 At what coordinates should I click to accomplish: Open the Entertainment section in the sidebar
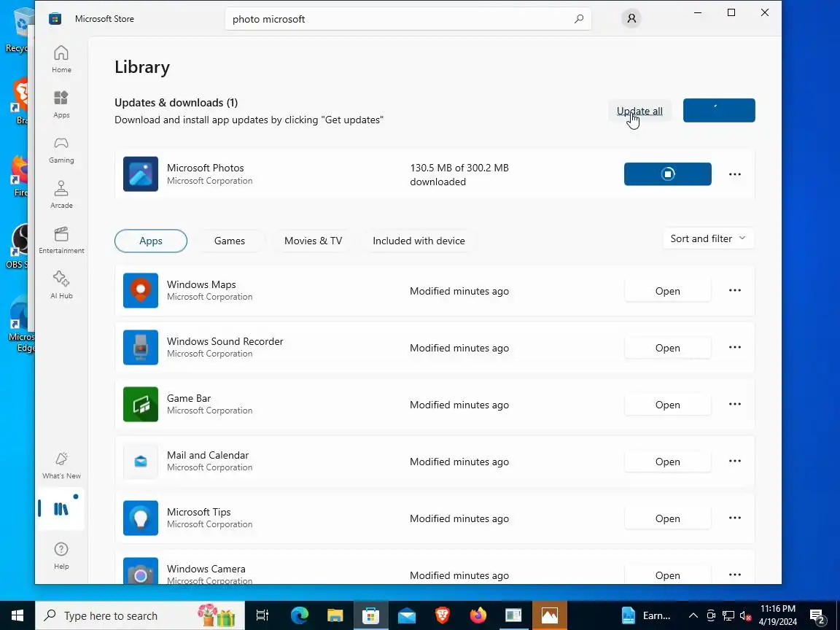(x=61, y=240)
